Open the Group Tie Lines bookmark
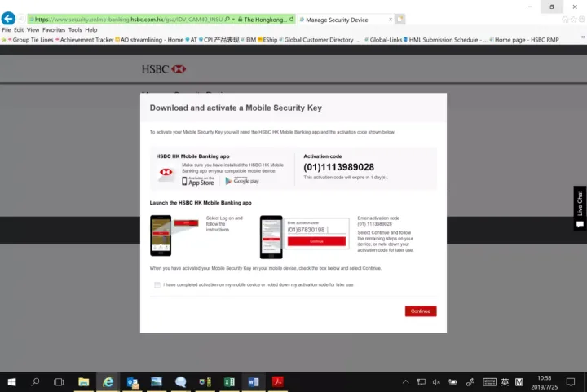The height and width of the screenshot is (392, 587). [31, 40]
